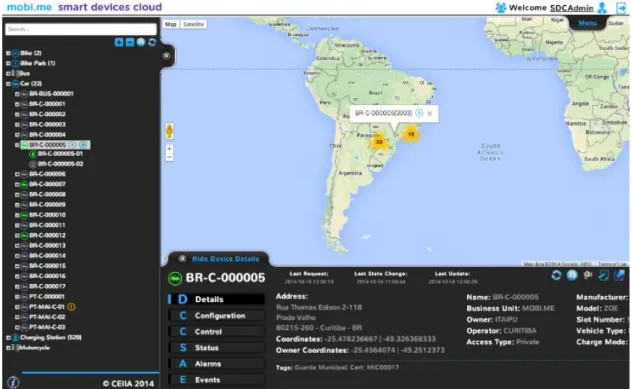Click in the device Search field
The height and width of the screenshot is (389, 631).
coord(81,29)
